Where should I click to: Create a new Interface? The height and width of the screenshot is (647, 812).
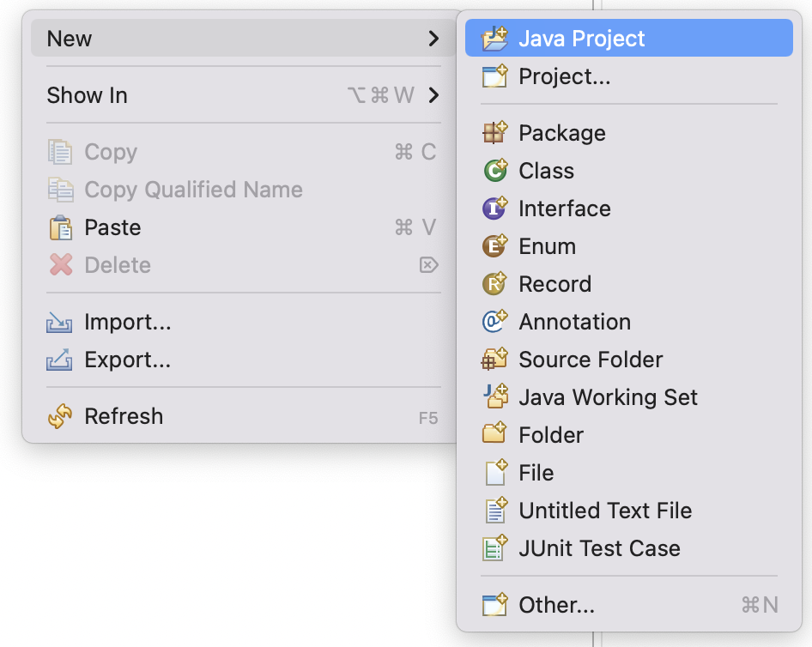pos(628,208)
